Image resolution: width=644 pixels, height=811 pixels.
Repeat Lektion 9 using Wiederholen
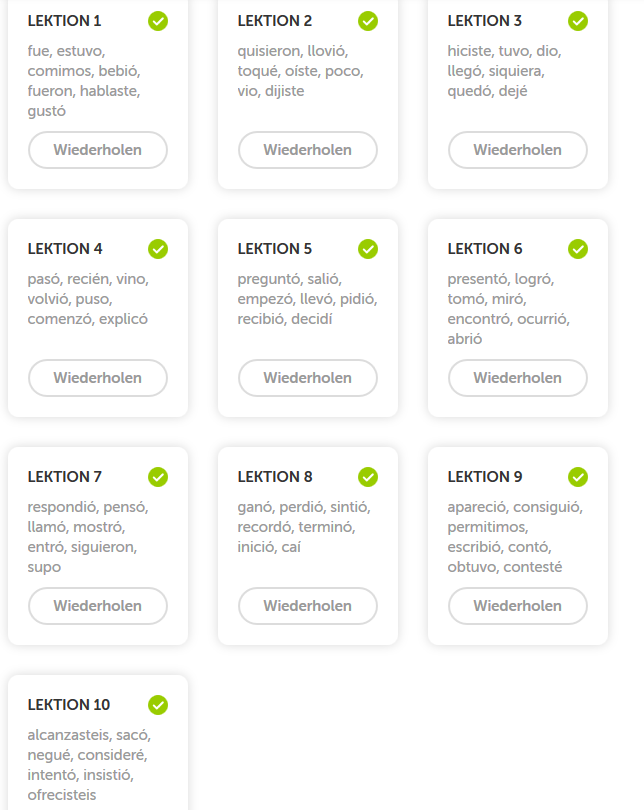(x=518, y=606)
